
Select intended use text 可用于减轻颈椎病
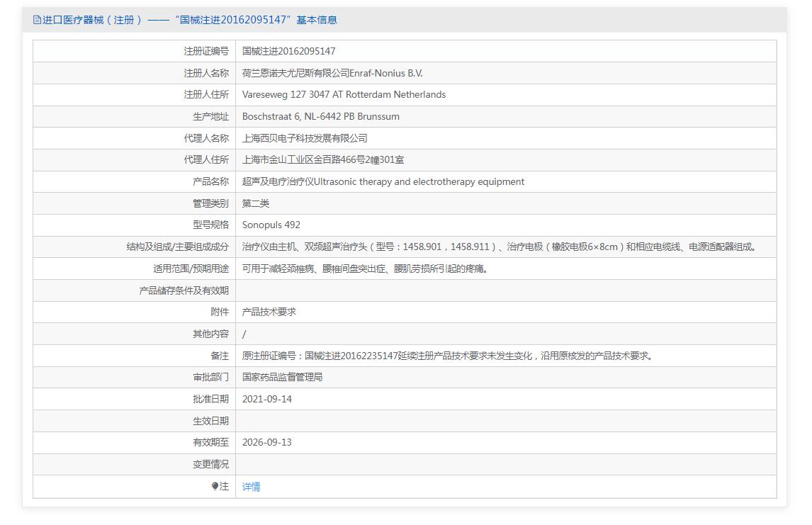point(278,269)
